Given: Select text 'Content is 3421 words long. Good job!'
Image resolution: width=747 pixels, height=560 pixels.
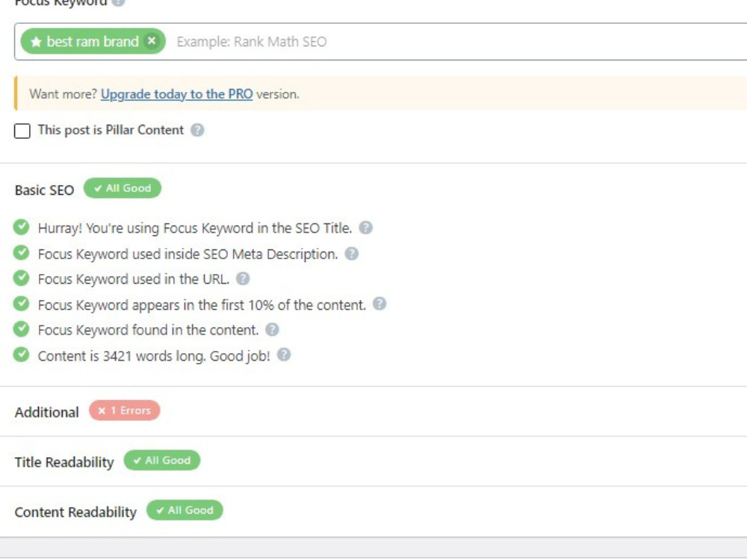Looking at the screenshot, I should [154, 355].
